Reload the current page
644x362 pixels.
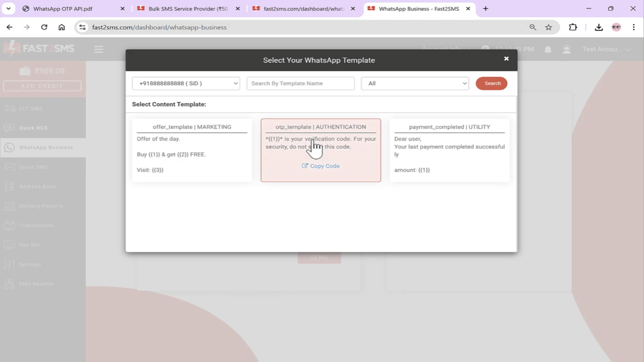[44, 27]
